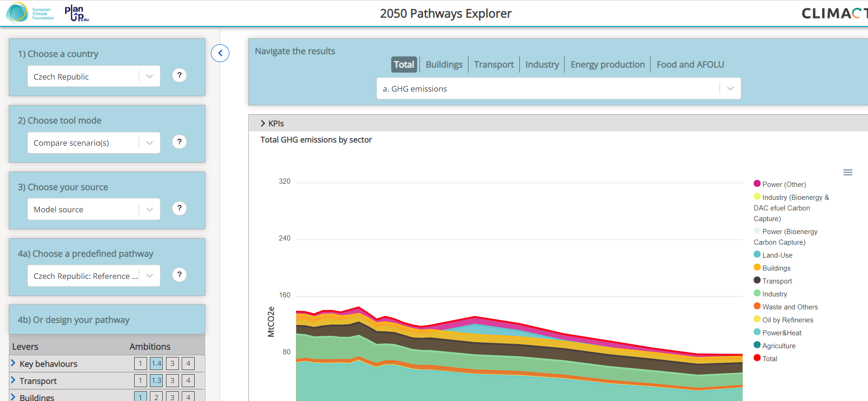
Task: Expand the Key behaviours lever
Action: coord(13,364)
